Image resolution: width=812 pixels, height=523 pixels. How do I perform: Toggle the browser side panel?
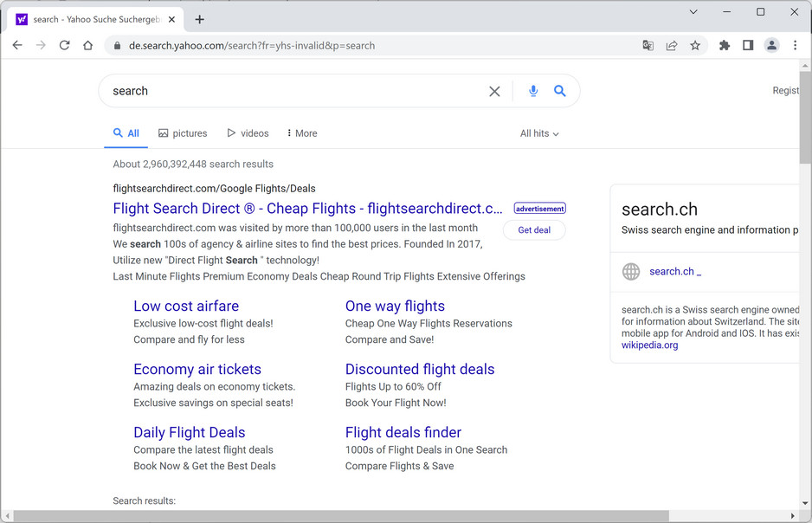pyautogui.click(x=748, y=46)
